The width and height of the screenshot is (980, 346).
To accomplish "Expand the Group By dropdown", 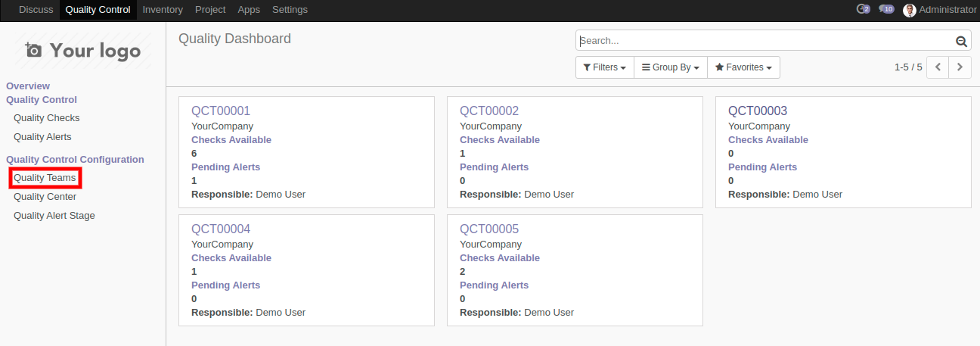I will tap(670, 67).
